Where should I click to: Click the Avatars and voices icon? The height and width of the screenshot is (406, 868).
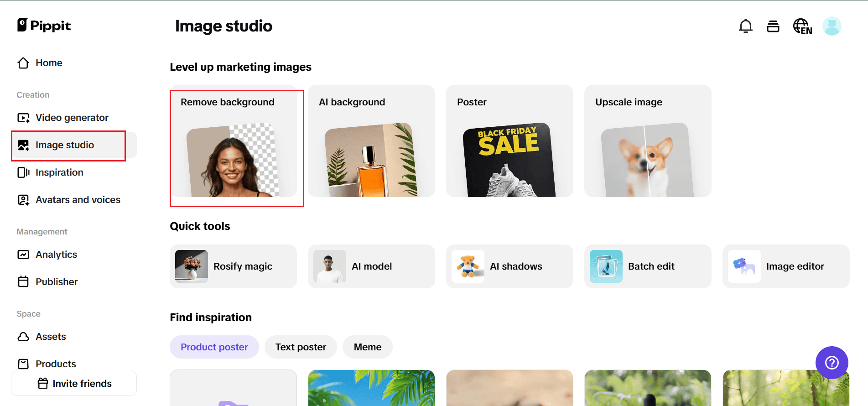click(23, 200)
